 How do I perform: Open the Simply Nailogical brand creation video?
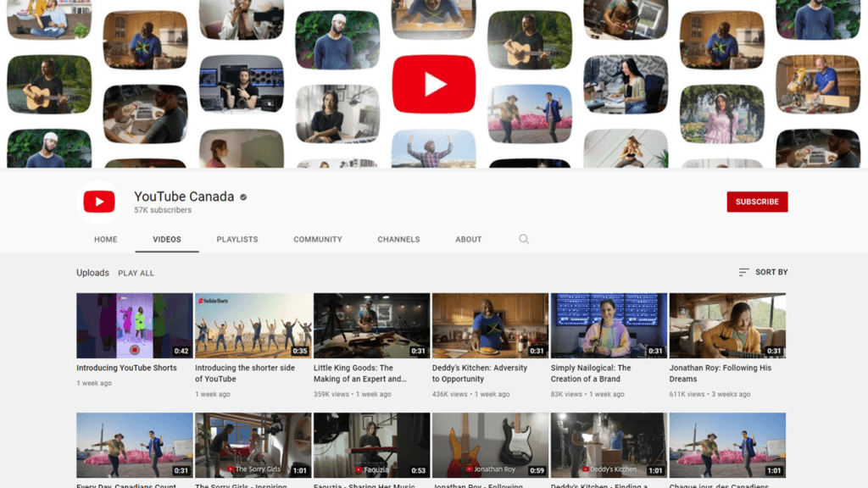tap(609, 324)
